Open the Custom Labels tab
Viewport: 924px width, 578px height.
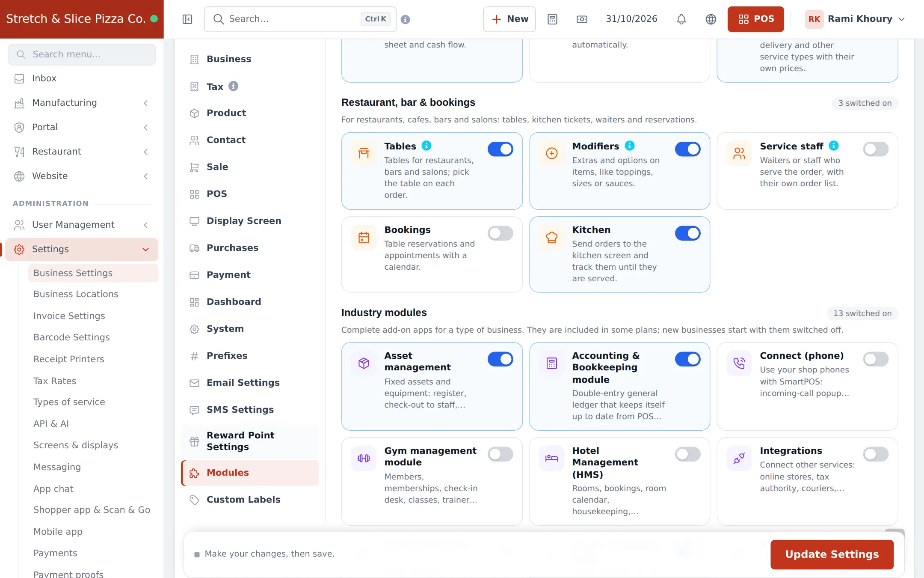(250, 500)
